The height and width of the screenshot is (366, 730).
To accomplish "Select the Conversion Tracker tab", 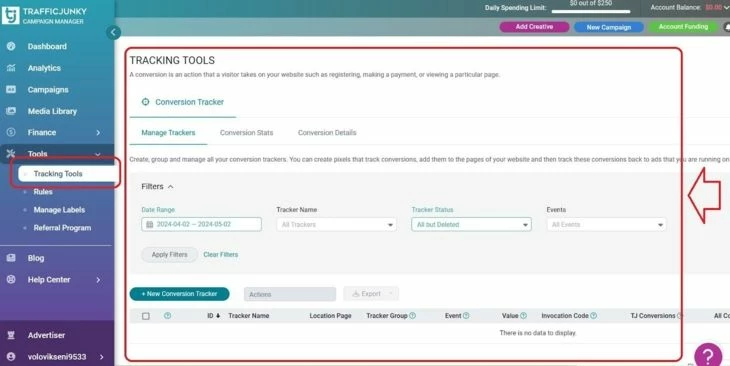I will pos(183,102).
